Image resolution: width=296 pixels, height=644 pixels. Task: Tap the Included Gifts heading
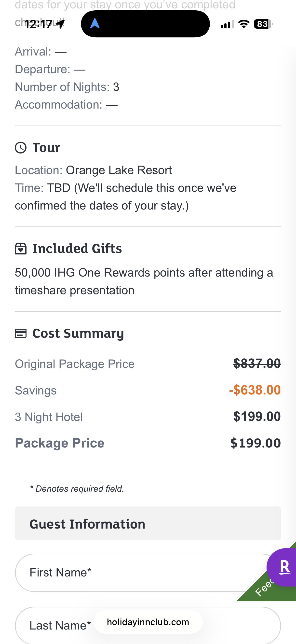[x=77, y=249]
